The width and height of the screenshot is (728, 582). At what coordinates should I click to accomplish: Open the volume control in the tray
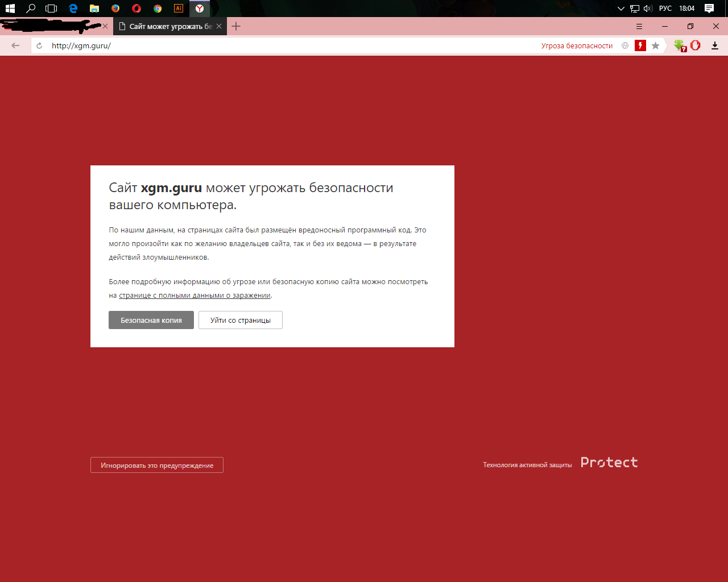coord(648,9)
